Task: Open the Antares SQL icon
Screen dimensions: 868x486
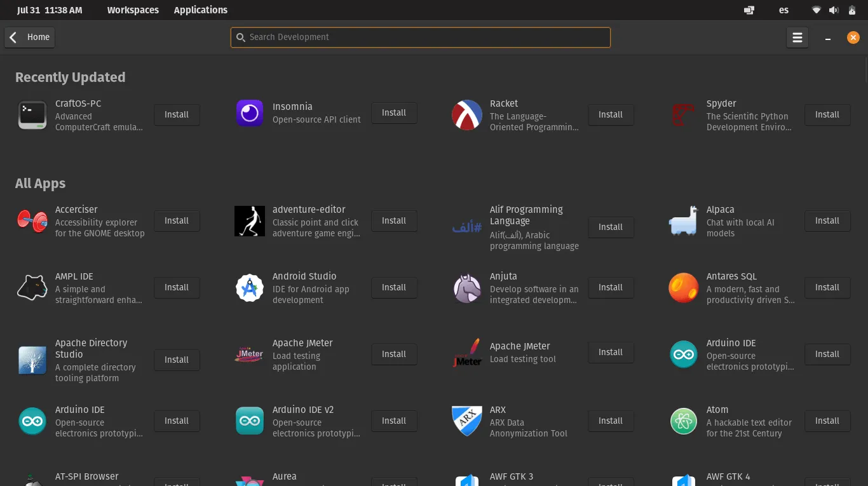Action: click(683, 288)
